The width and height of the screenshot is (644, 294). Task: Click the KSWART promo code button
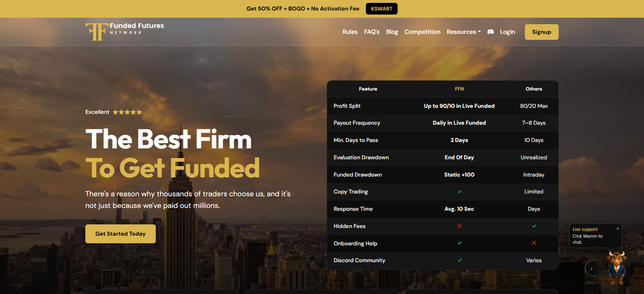[x=382, y=9]
